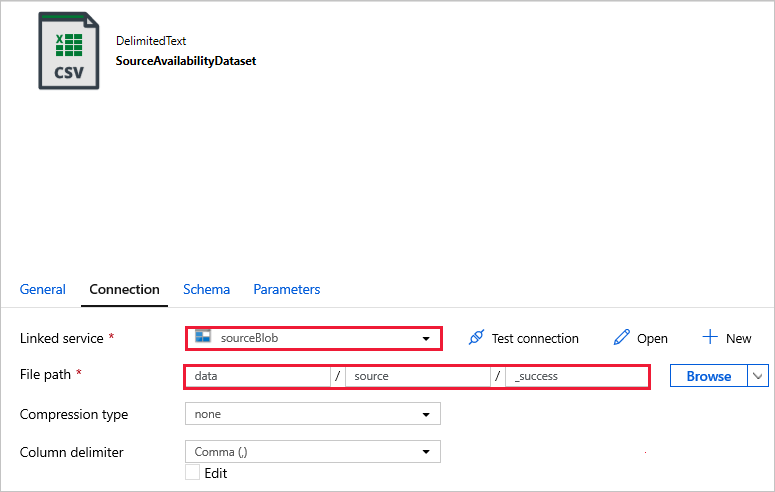775x492 pixels.
Task: Open the Schema tab
Action: coord(206,289)
